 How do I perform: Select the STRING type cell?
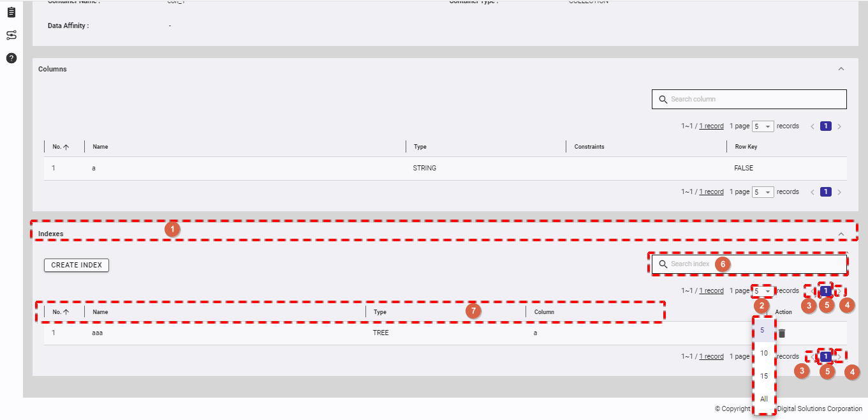(x=425, y=169)
